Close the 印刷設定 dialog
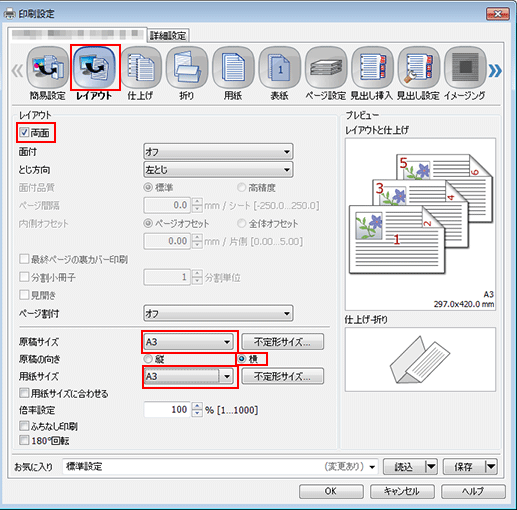This screenshot has height=510, width=517. 498,14
